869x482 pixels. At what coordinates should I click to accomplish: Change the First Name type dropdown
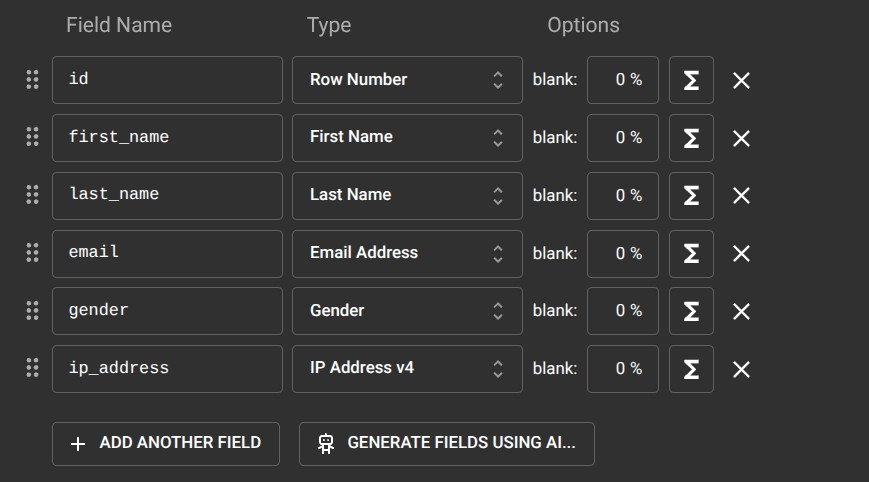(407, 138)
